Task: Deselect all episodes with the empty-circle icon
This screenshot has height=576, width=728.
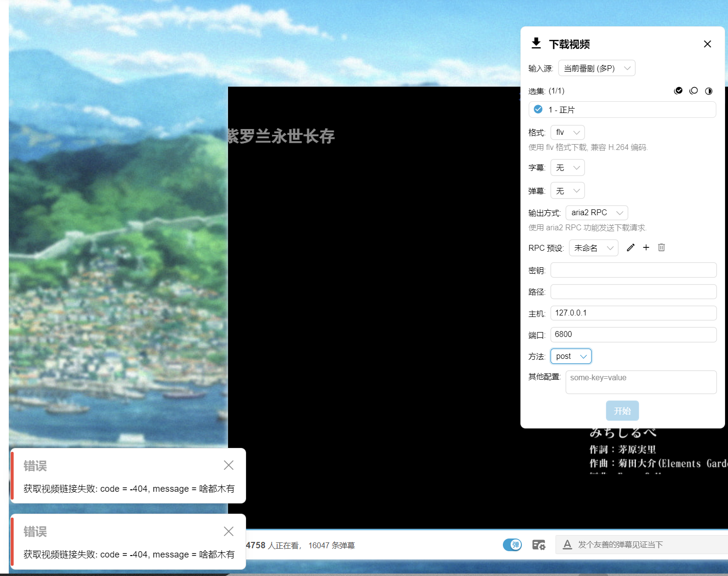Action: coord(693,91)
